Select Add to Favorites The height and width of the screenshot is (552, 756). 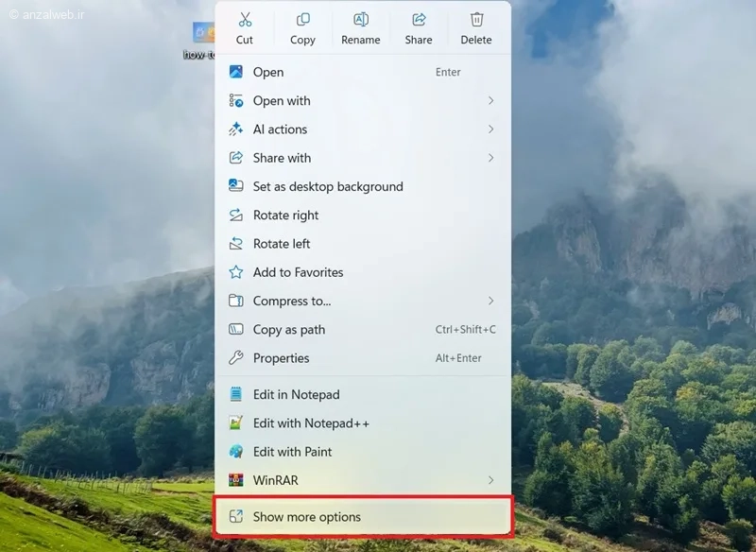(363, 272)
